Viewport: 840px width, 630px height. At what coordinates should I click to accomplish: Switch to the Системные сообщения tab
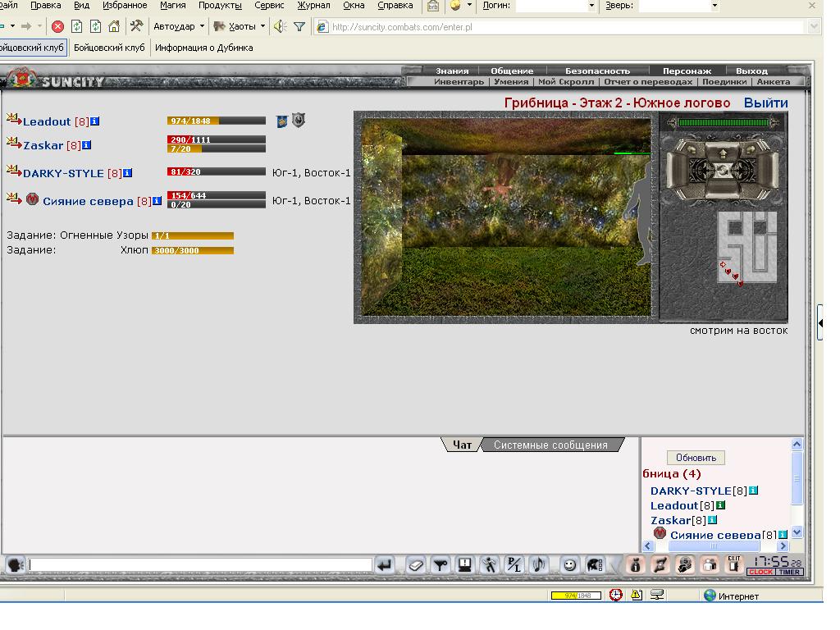pos(550,445)
